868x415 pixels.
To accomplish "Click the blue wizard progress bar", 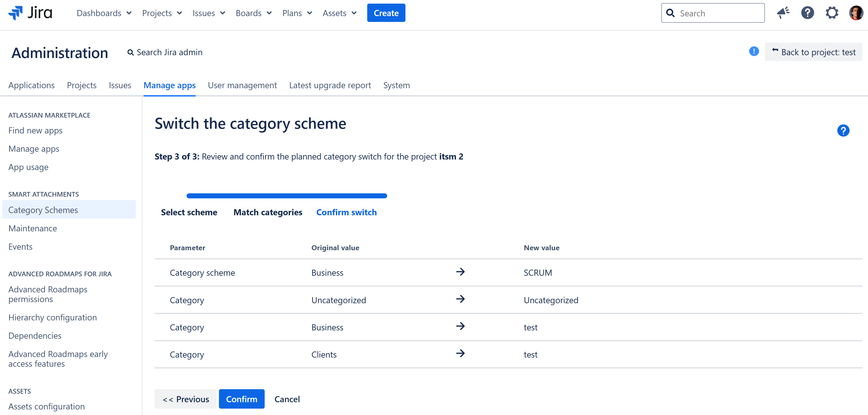I will 287,196.
